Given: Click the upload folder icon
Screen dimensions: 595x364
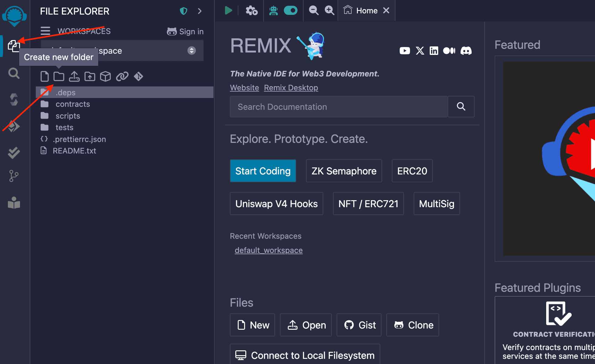Looking at the screenshot, I should point(90,76).
